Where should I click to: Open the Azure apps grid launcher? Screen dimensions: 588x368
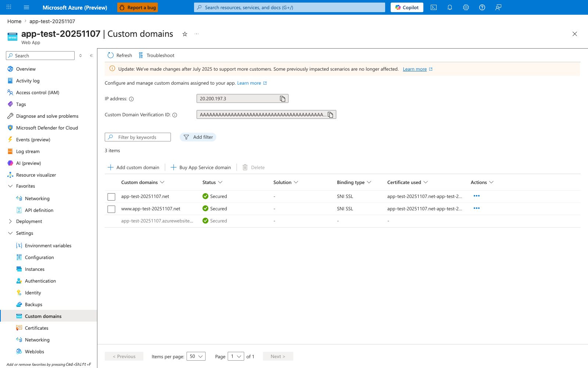pos(9,7)
